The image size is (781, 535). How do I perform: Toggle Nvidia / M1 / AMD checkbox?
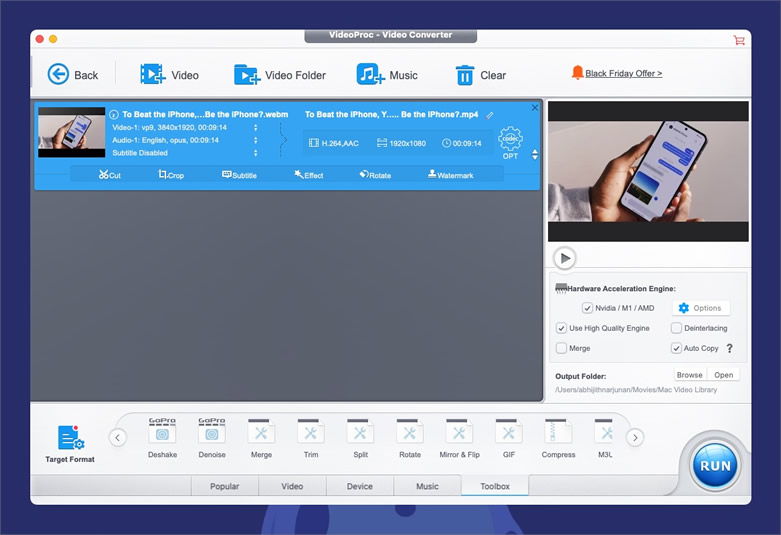587,308
